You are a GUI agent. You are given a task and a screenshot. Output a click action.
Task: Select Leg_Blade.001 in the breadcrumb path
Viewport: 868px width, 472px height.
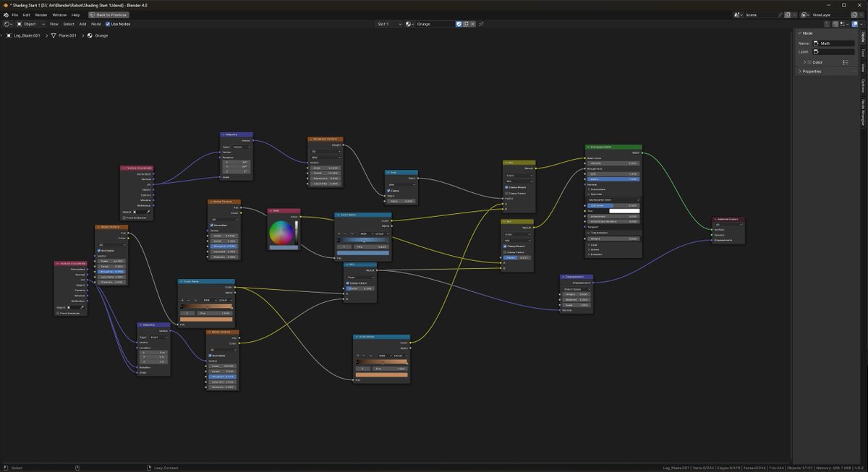(26, 35)
